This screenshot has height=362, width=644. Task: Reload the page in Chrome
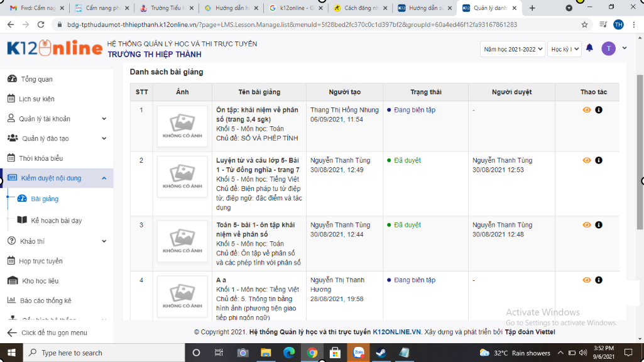41,25
